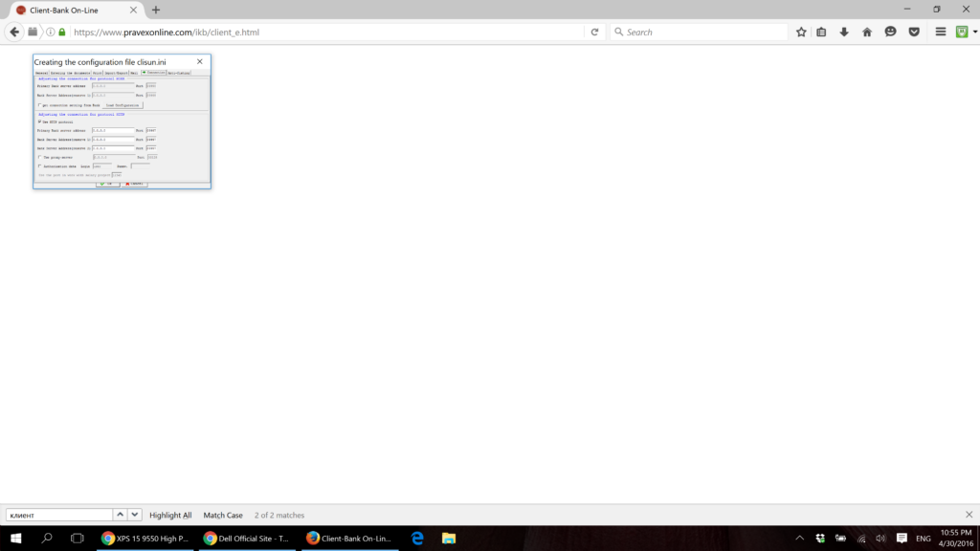Click the Cancel button in the dialog
Screen dimensions: 980x551
(134, 184)
